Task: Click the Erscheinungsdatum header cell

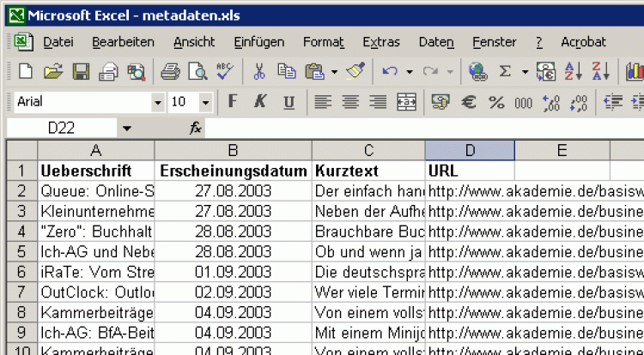Action: pos(233,170)
